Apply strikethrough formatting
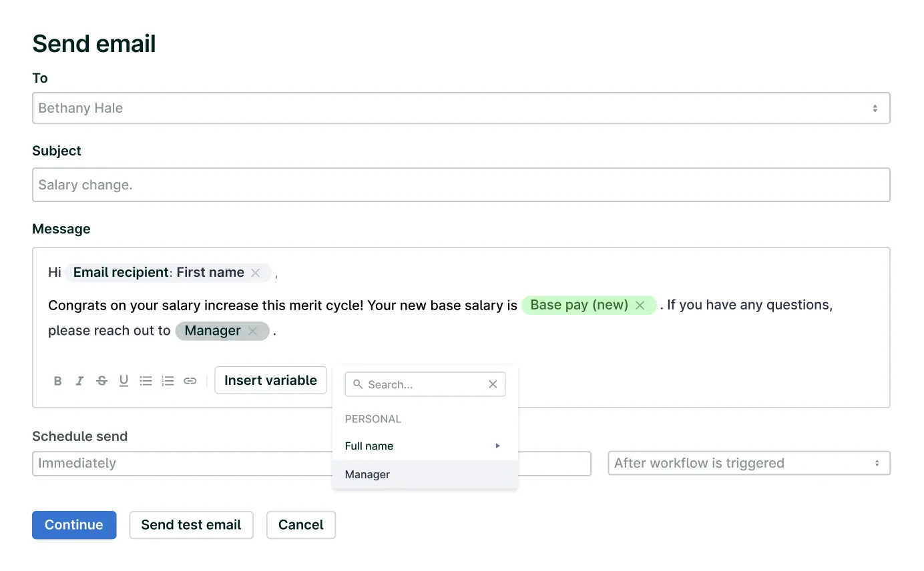This screenshot has width=924, height=571. (101, 381)
